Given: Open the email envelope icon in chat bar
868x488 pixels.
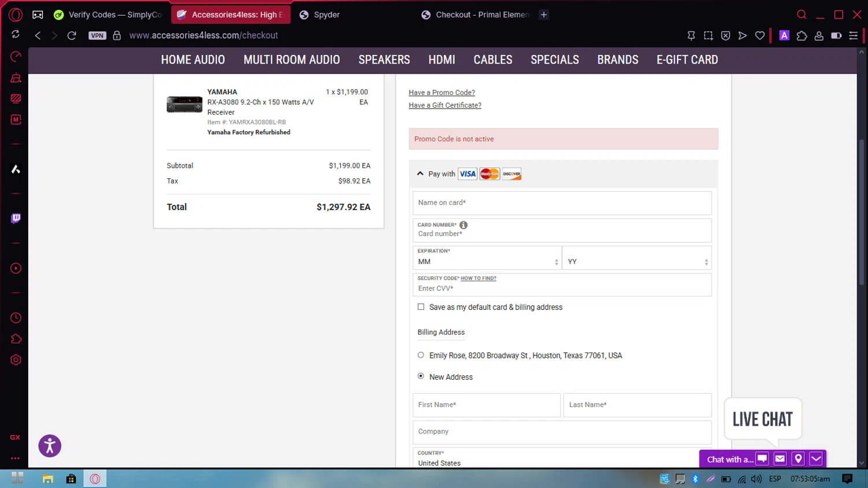Looking at the screenshot, I should point(780,459).
